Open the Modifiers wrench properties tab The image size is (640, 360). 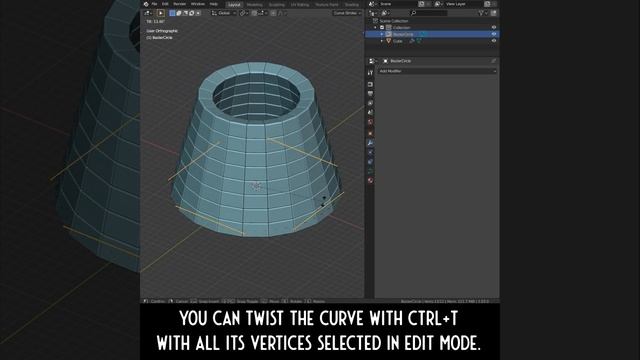coord(370,143)
